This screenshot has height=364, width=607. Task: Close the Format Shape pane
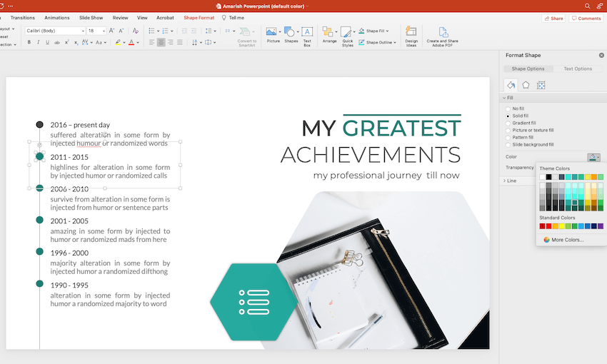tap(601, 56)
